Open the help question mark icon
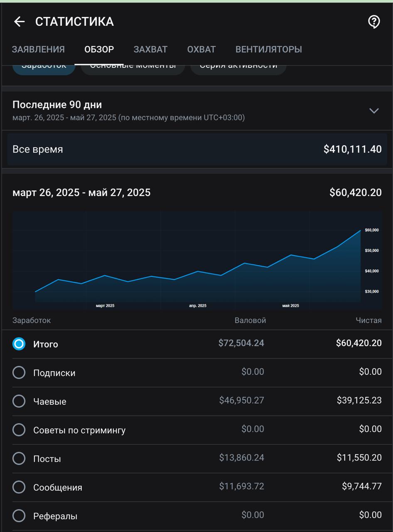The height and width of the screenshot is (532, 393). 374,22
